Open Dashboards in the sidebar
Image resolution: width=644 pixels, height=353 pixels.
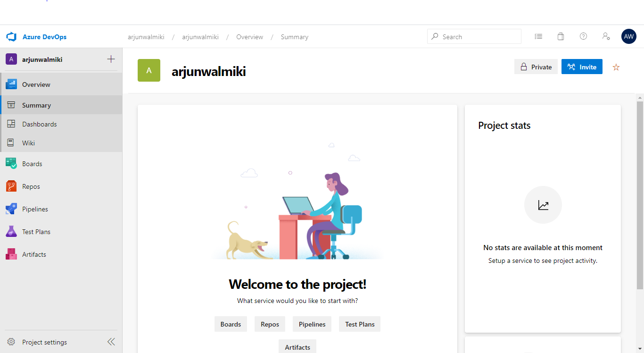coord(61,124)
